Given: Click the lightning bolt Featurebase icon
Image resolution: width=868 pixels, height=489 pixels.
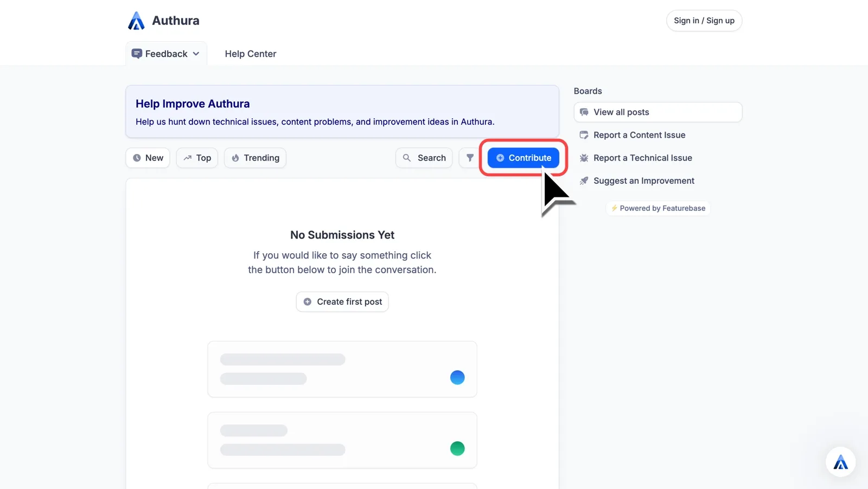Looking at the screenshot, I should pyautogui.click(x=614, y=208).
